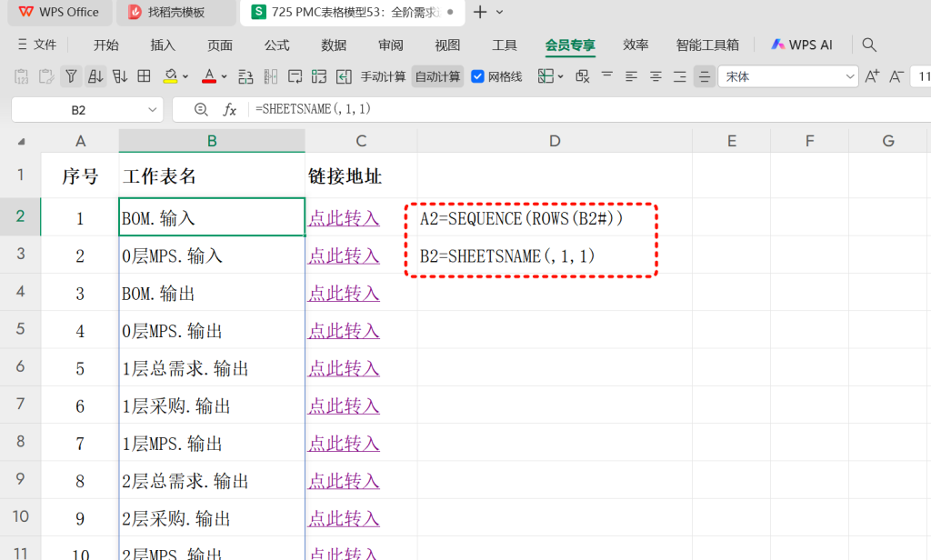Screen dimensions: 931x560
Task: Decrease font size with A- icon
Action: 896,76
